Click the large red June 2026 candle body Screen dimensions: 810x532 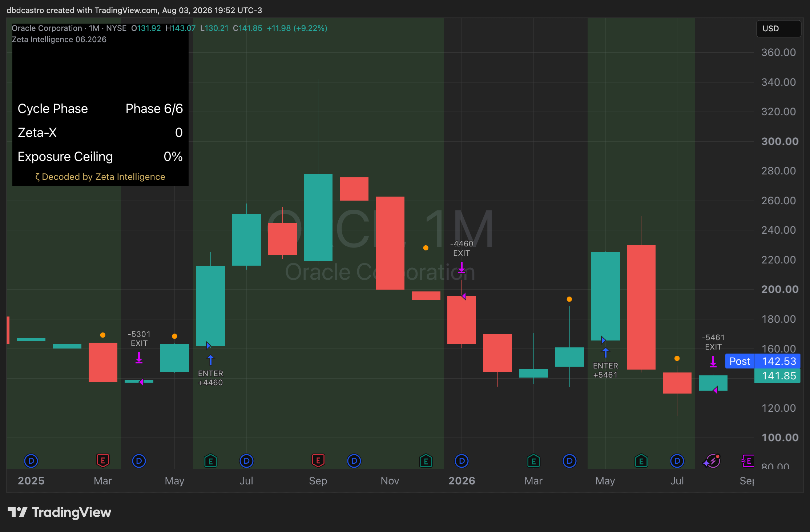(x=641, y=307)
